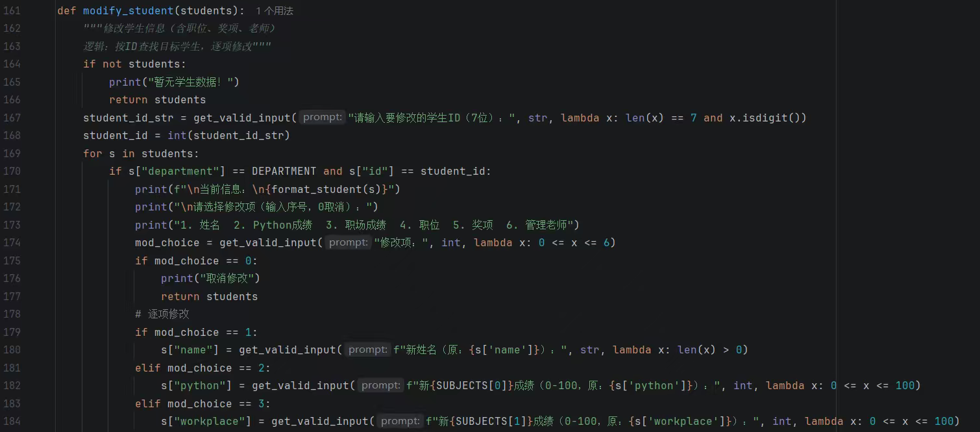Click line number 178 in the gutter
980x432 pixels.
click(12, 314)
